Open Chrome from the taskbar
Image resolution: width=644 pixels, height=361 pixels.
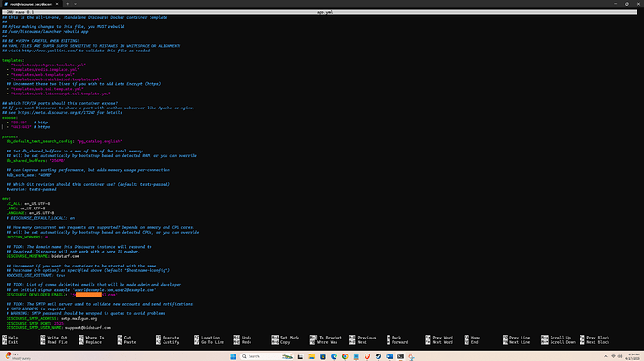(345, 356)
